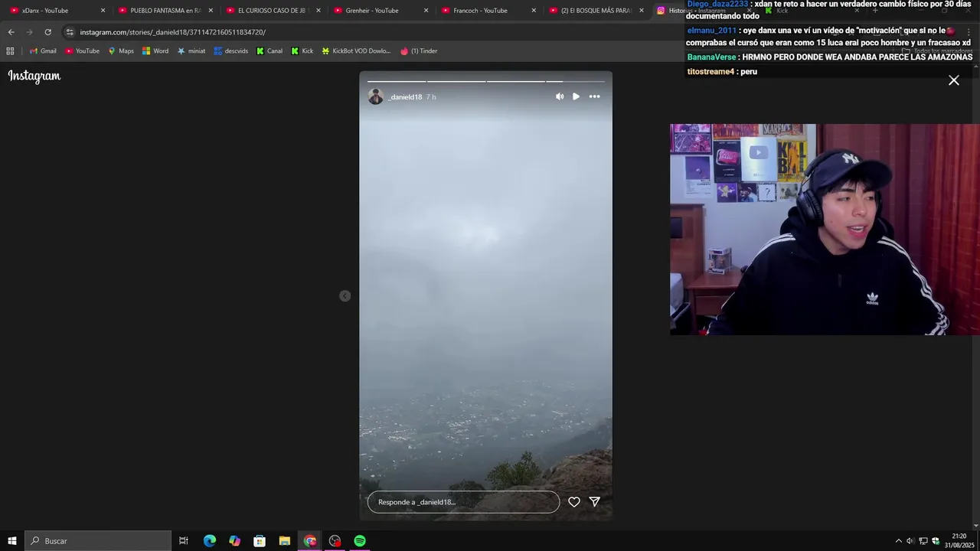980x551 pixels.
Task: Switch to Chrome in the taskbar
Action: click(x=310, y=541)
